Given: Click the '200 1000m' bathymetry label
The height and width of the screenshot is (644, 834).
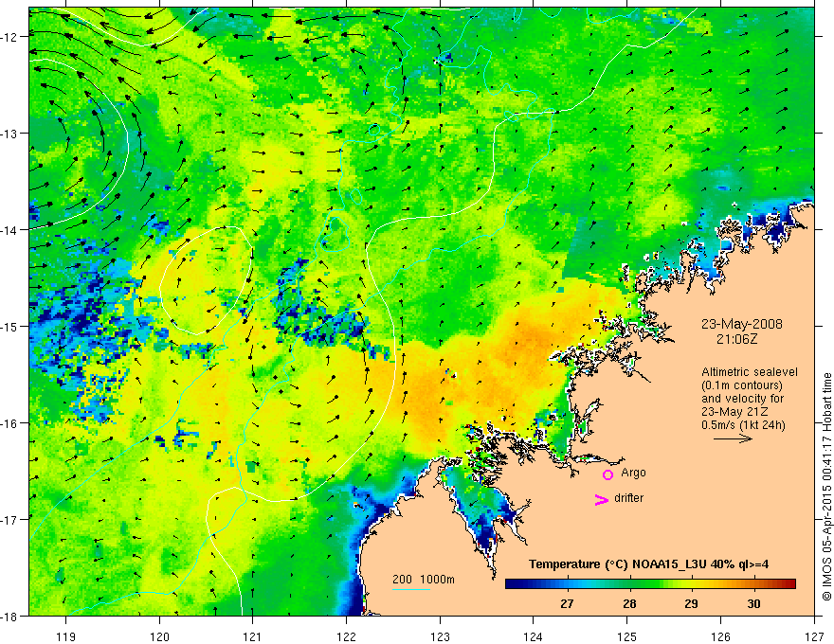Looking at the screenshot, I should (x=424, y=580).
